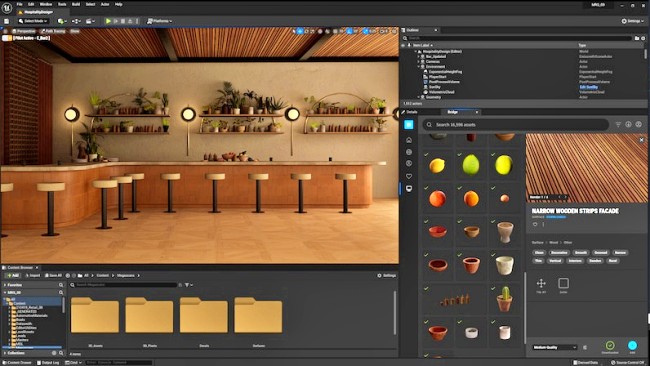This screenshot has height=366, width=650.
Task: Open the Cinematics clapperboard dropdown
Action: (x=90, y=21)
